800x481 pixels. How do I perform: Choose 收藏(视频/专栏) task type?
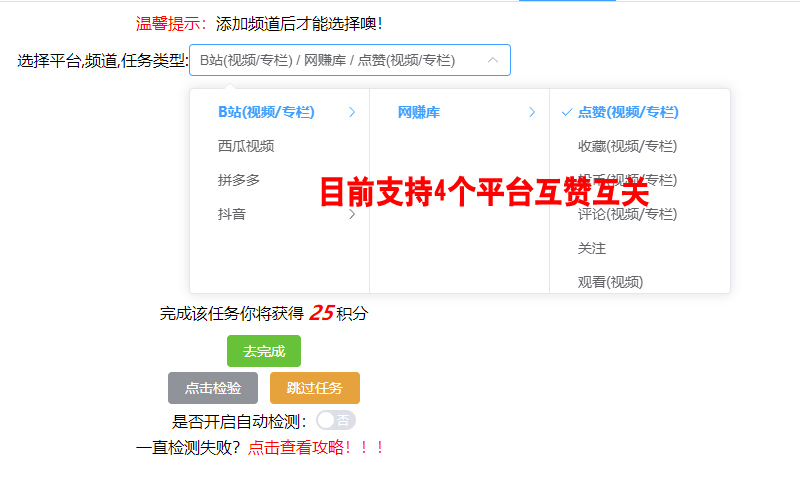pos(627,146)
